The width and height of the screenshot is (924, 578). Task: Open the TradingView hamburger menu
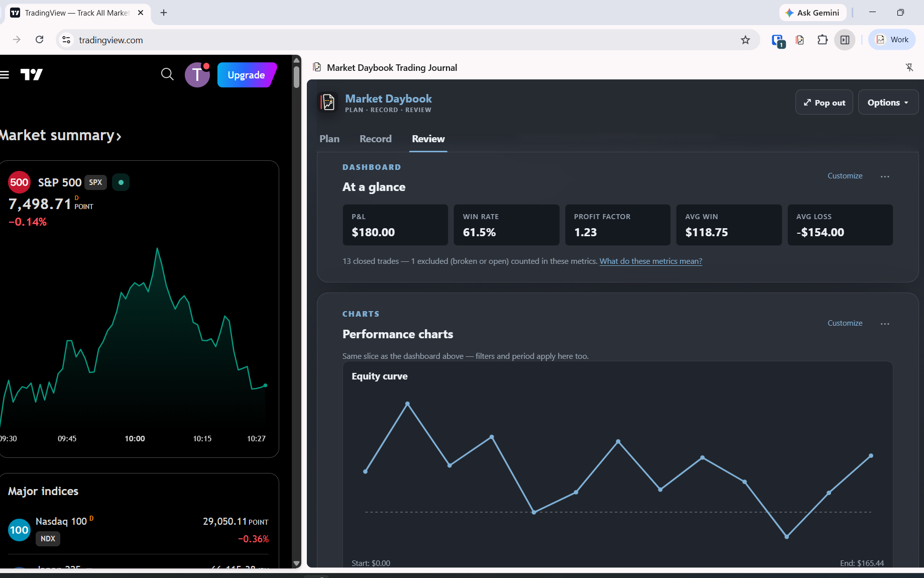5,75
